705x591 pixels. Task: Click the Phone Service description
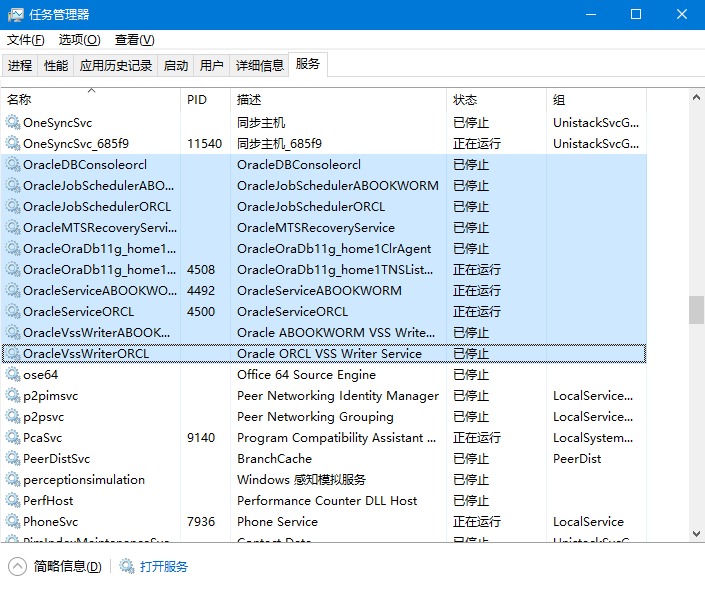277,522
